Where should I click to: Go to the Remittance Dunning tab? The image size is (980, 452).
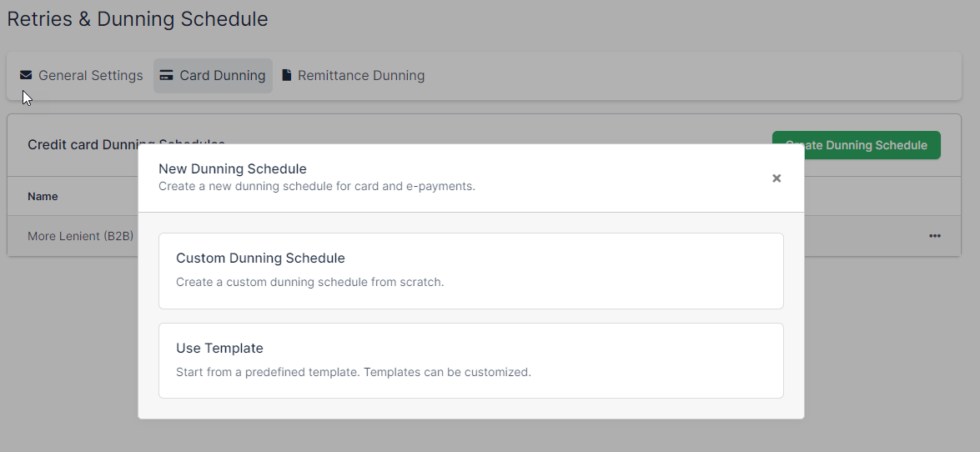point(353,76)
